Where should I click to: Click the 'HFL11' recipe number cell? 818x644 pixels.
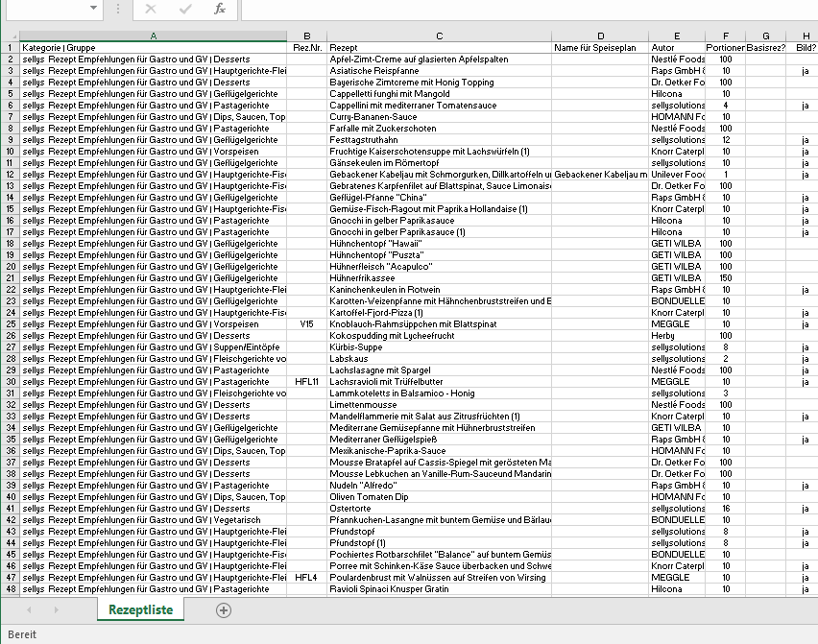pyautogui.click(x=306, y=382)
